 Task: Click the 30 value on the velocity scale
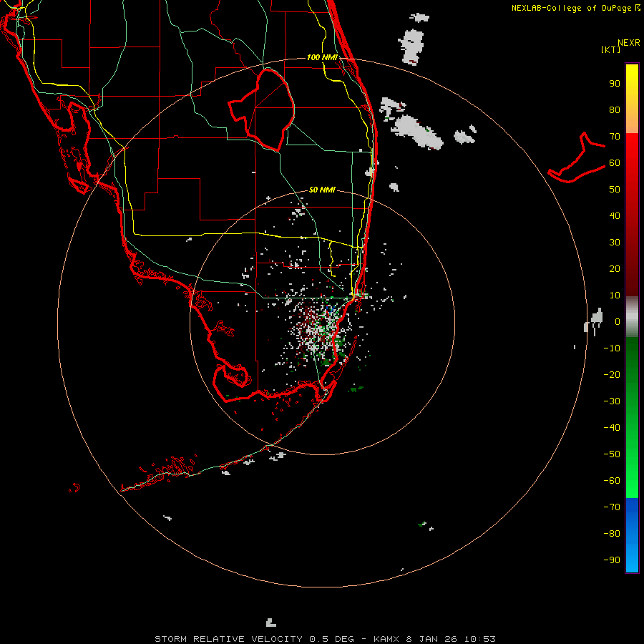click(615, 243)
